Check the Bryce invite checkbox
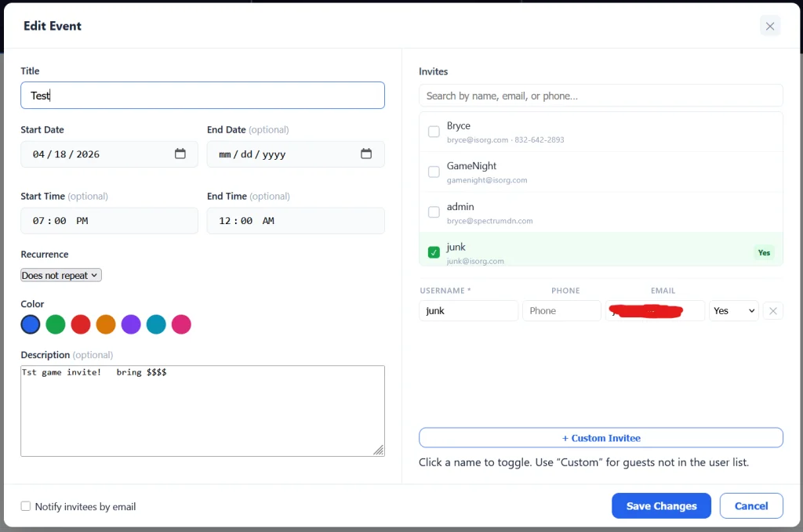Image resolution: width=803 pixels, height=532 pixels. click(434, 132)
